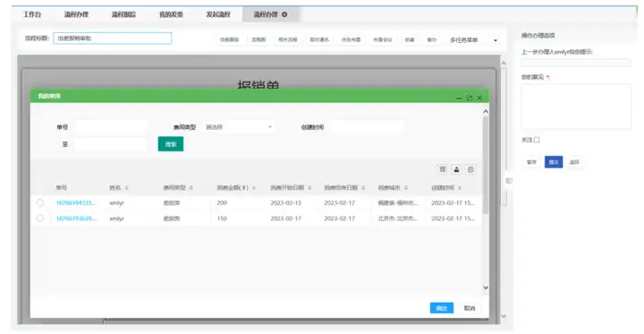The image size is (644, 334).
Task: Click the table print icon
Action: click(x=470, y=169)
